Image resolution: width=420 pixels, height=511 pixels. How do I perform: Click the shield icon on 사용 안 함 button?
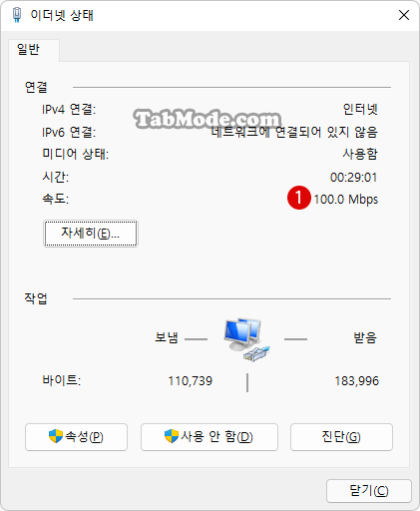[x=172, y=436]
